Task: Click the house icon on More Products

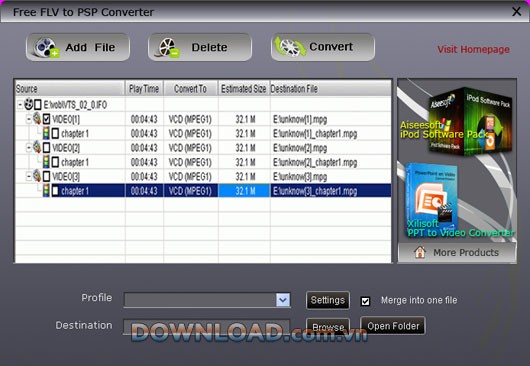Action: coord(420,252)
